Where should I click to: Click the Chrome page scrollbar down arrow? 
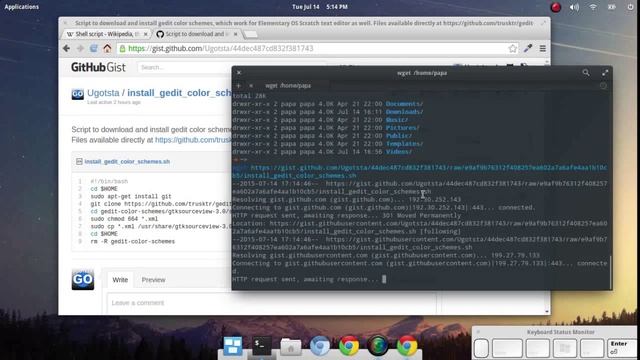547,311
